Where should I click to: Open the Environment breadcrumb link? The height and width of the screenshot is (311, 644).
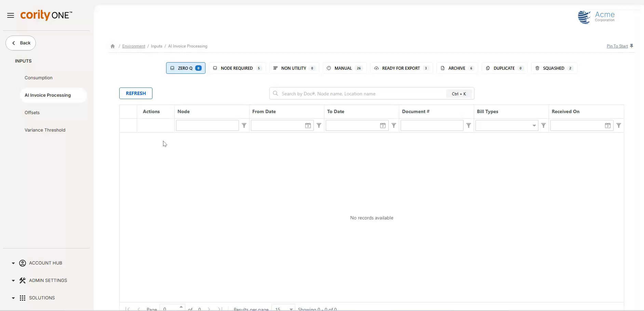(x=133, y=46)
